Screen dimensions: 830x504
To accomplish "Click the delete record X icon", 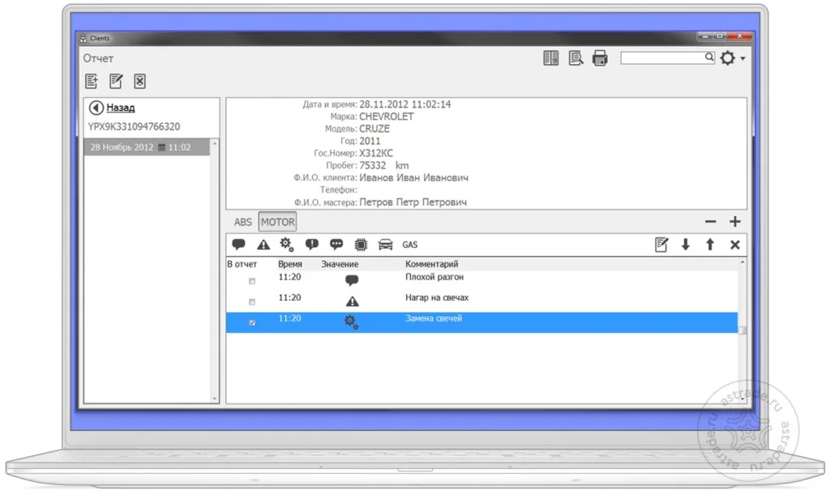I will pyautogui.click(x=736, y=244).
